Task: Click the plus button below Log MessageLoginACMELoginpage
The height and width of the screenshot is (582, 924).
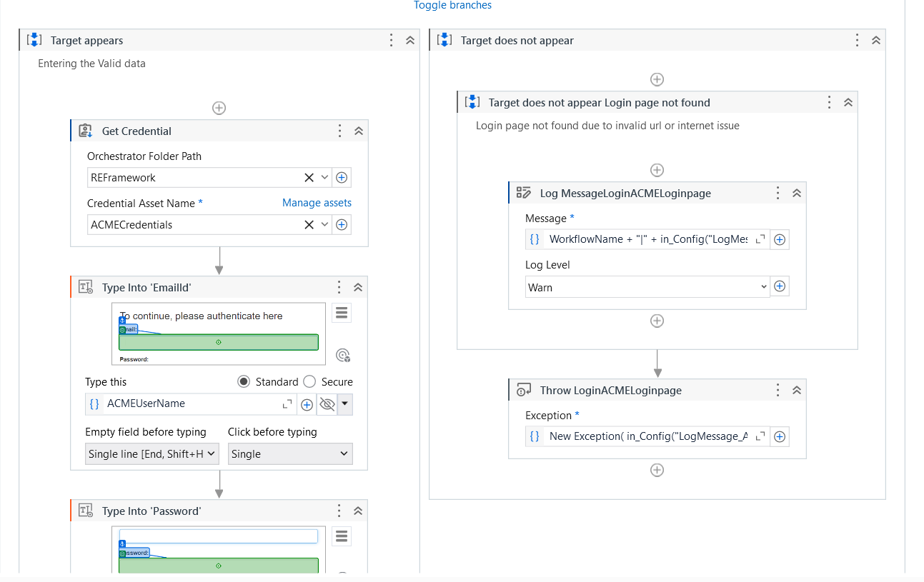Action: tap(657, 321)
